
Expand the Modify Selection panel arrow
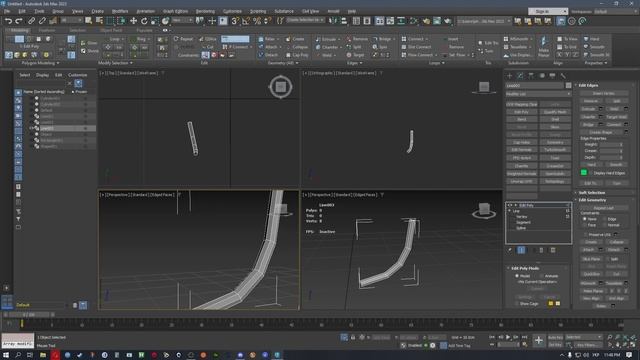click(131, 63)
